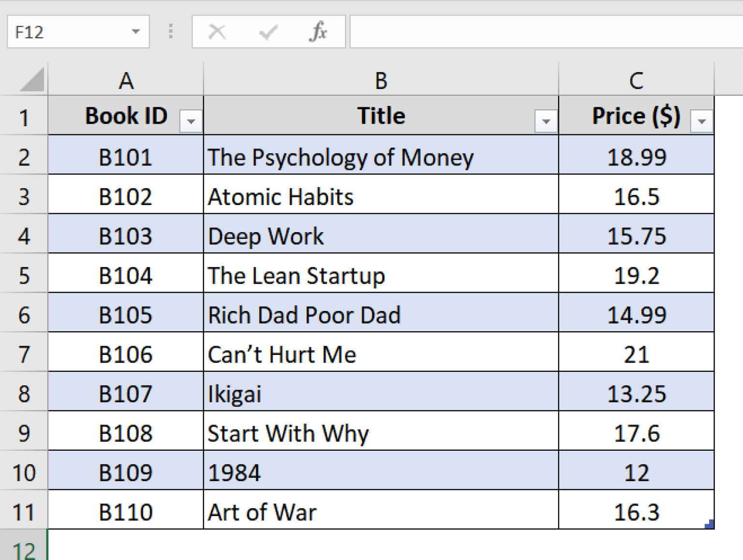Click the Cancel (X) icon beside formula bar
This screenshot has height=560, width=743.
[217, 31]
